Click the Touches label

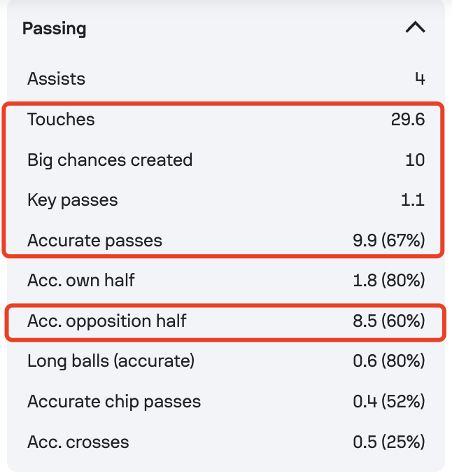[61, 119]
